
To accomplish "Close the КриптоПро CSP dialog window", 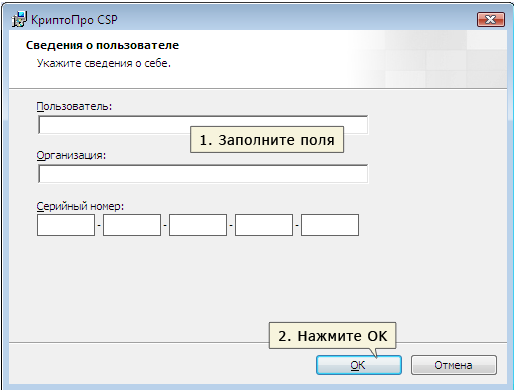I will (x=491, y=19).
